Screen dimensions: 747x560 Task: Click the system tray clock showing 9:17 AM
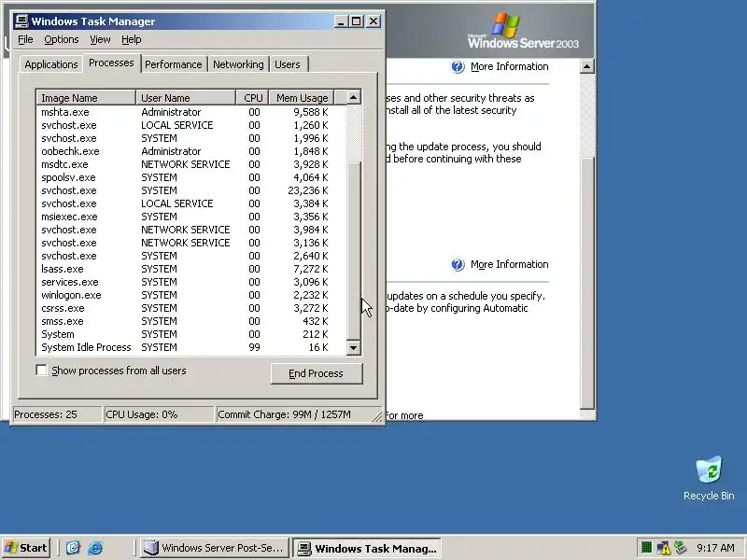pos(715,548)
